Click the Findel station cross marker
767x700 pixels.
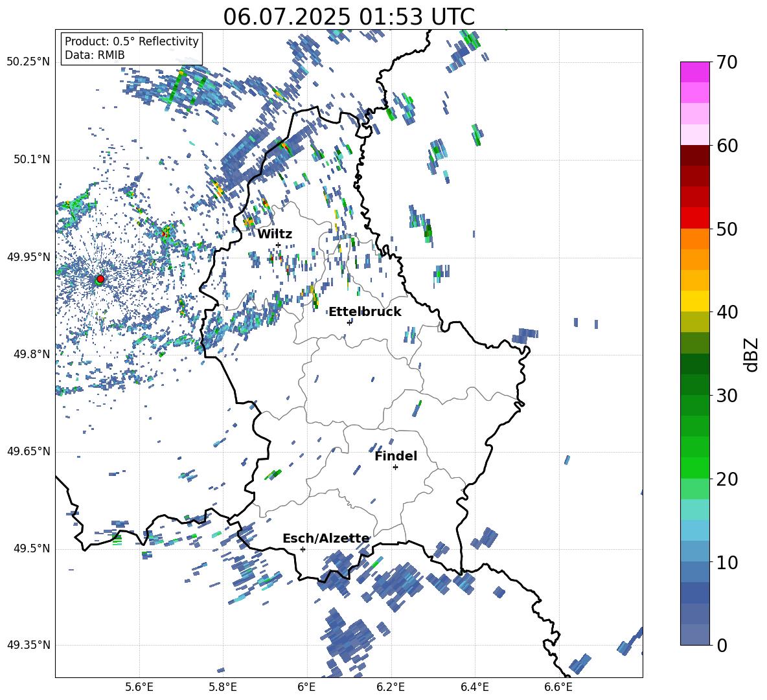coord(395,468)
